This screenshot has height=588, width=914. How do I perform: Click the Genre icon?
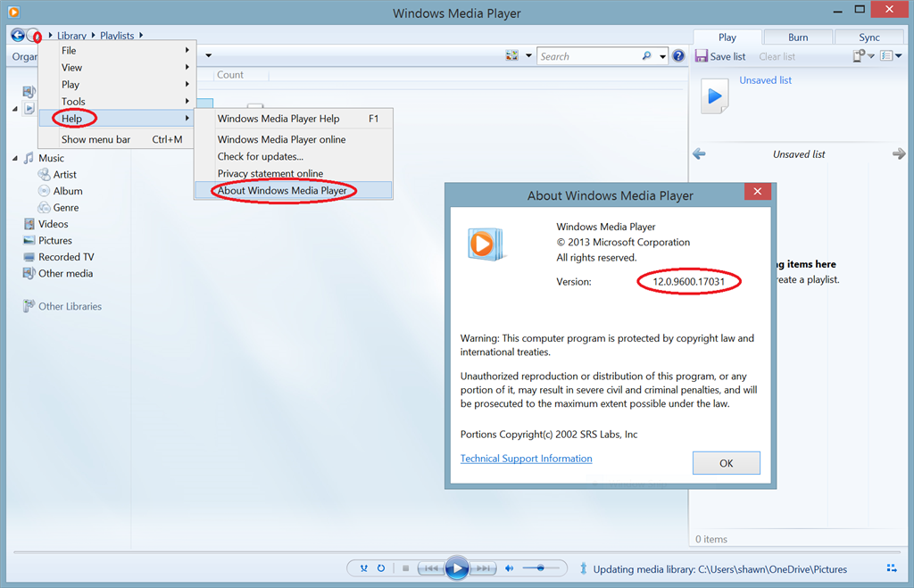pos(44,208)
